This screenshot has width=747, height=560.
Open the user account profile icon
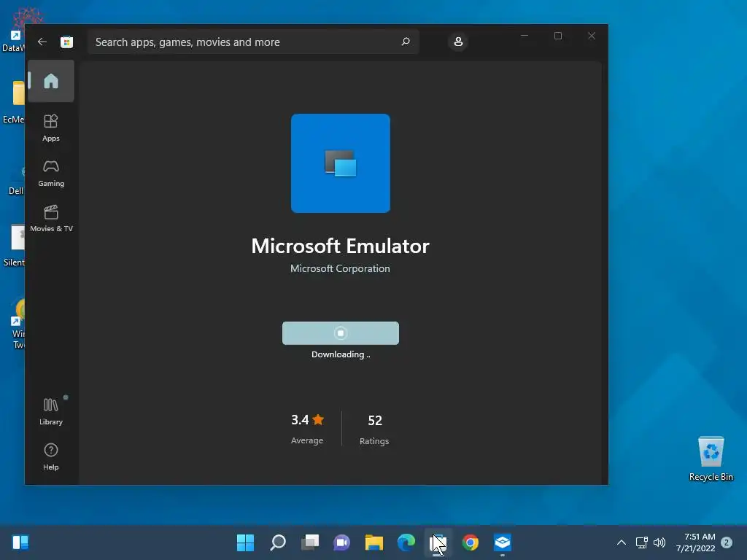(458, 42)
